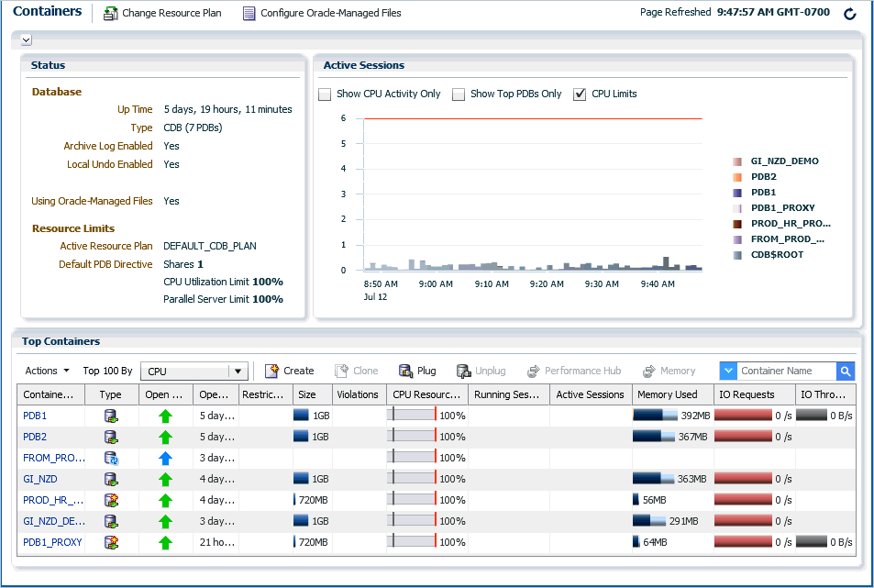The image size is (874, 588).
Task: Open the Actions menu
Action: 47,371
